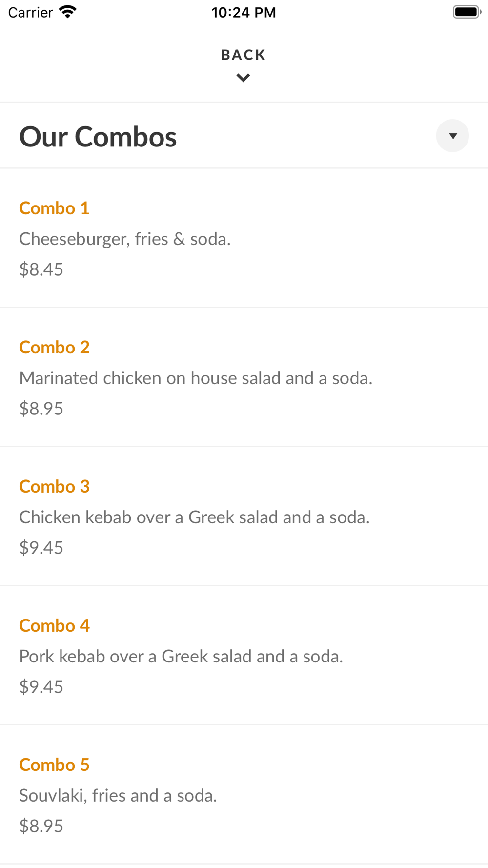
Task: Open the Our Combos category dropdown arrow
Action: 452,136
